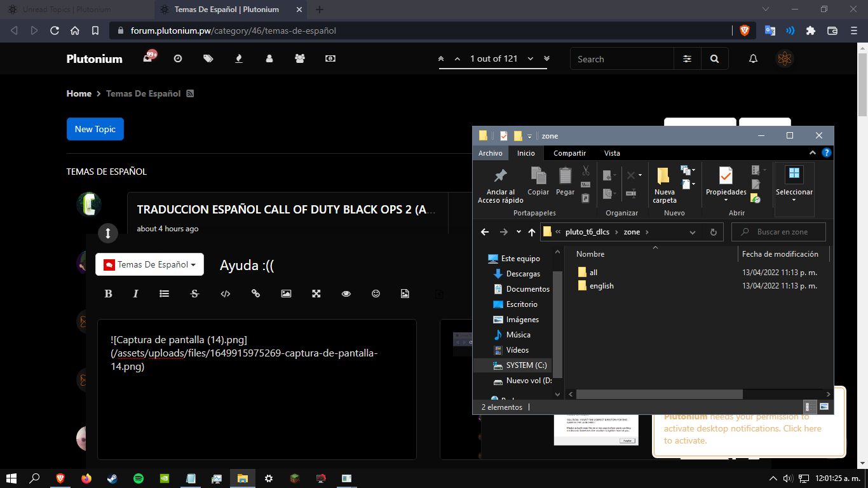Insert list in composer toolbar
This screenshot has height=488, width=868.
click(x=164, y=294)
